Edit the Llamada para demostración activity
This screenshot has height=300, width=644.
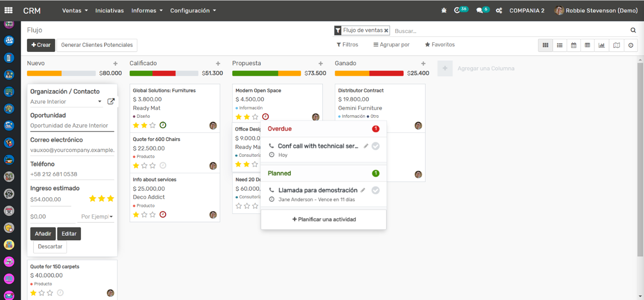click(x=363, y=190)
